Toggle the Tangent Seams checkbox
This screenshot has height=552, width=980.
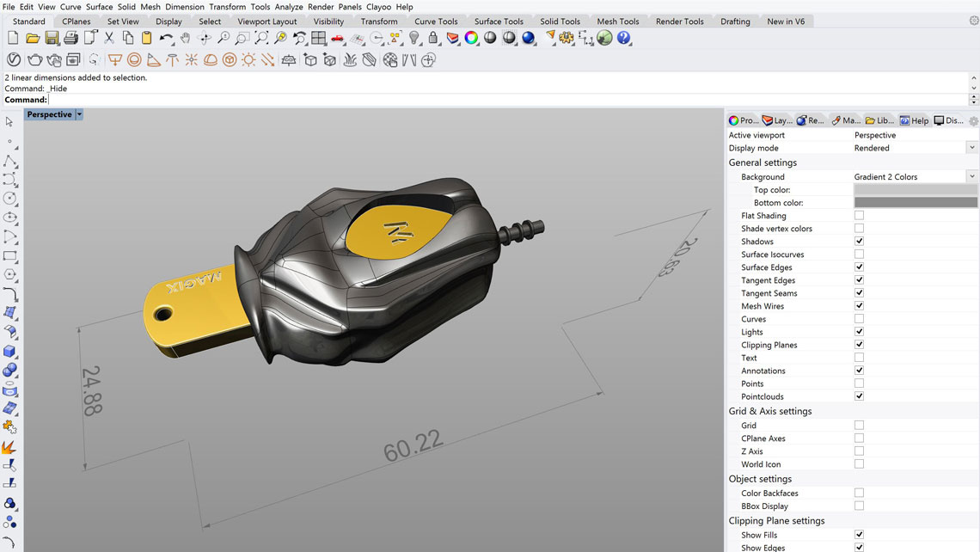click(x=860, y=293)
